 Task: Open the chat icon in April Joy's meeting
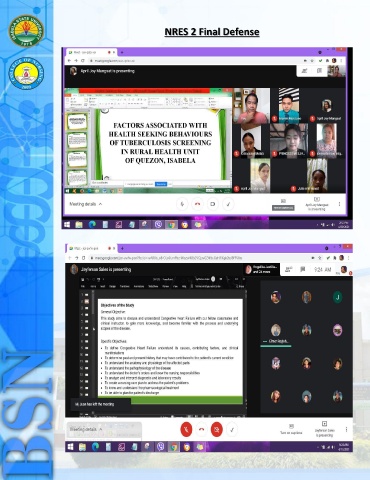coord(319,71)
